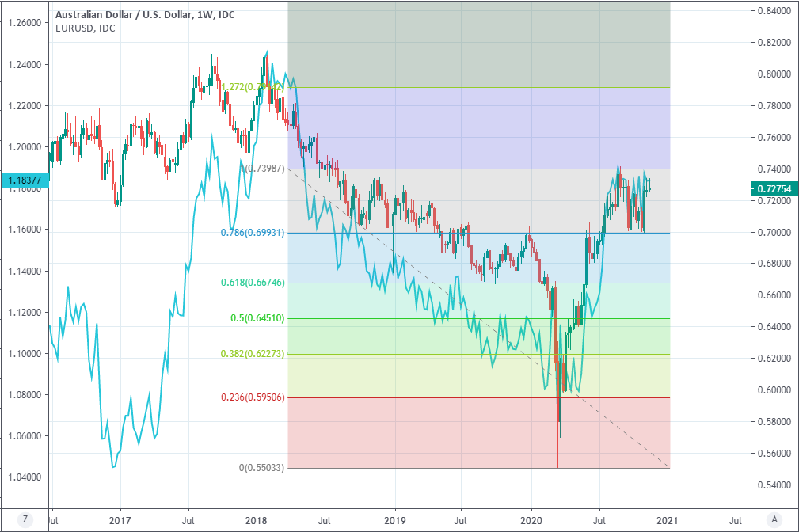The image size is (799, 532).
Task: Select the 0.786(0.69931) Fibonacci level label
Action: click(x=253, y=233)
